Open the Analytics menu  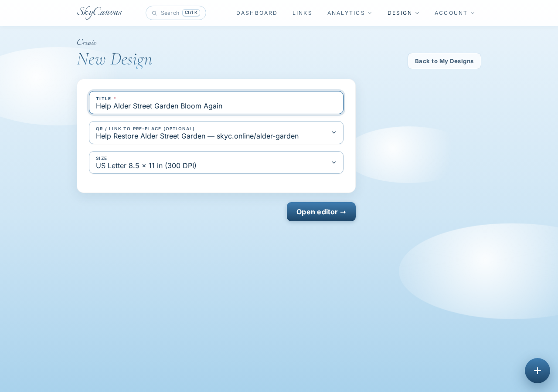[350, 13]
